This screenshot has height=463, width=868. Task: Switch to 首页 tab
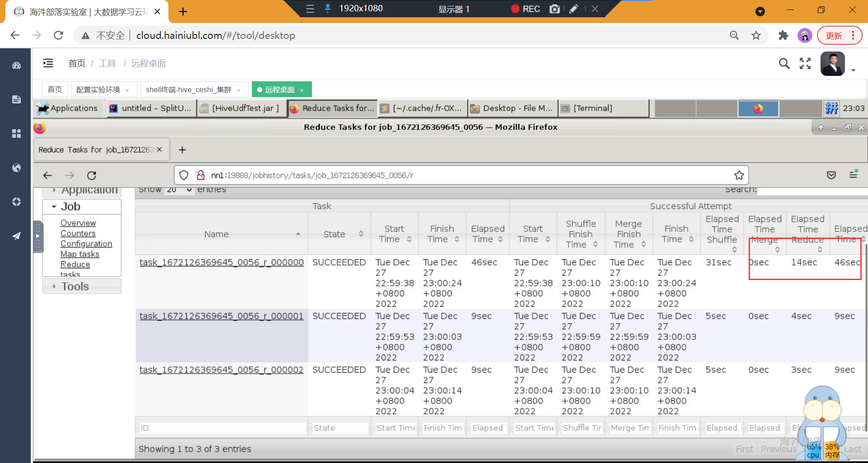pos(55,89)
